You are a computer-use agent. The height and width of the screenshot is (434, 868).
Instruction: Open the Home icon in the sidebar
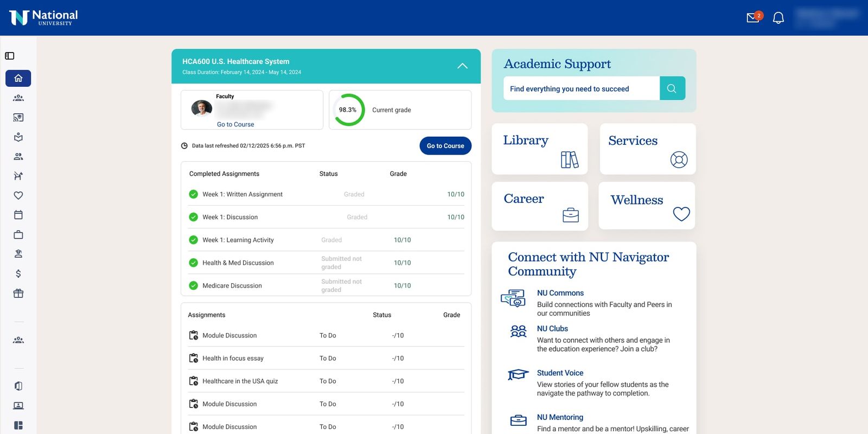(18, 78)
